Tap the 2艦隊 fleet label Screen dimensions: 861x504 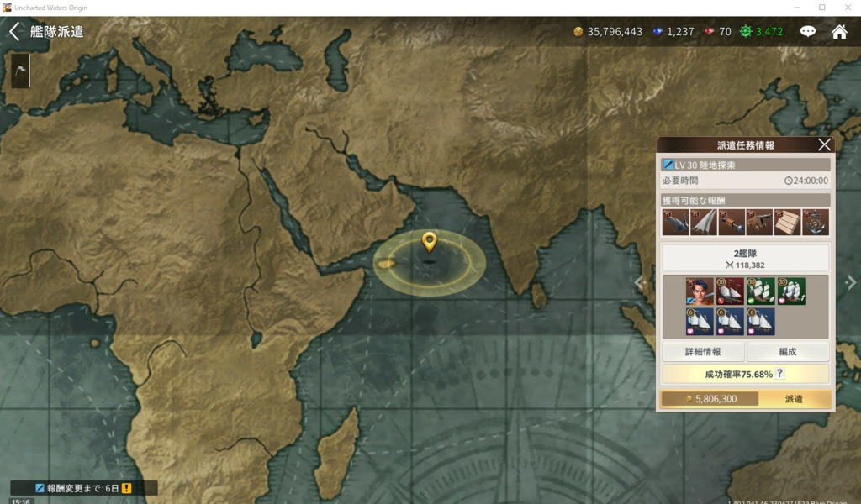745,254
